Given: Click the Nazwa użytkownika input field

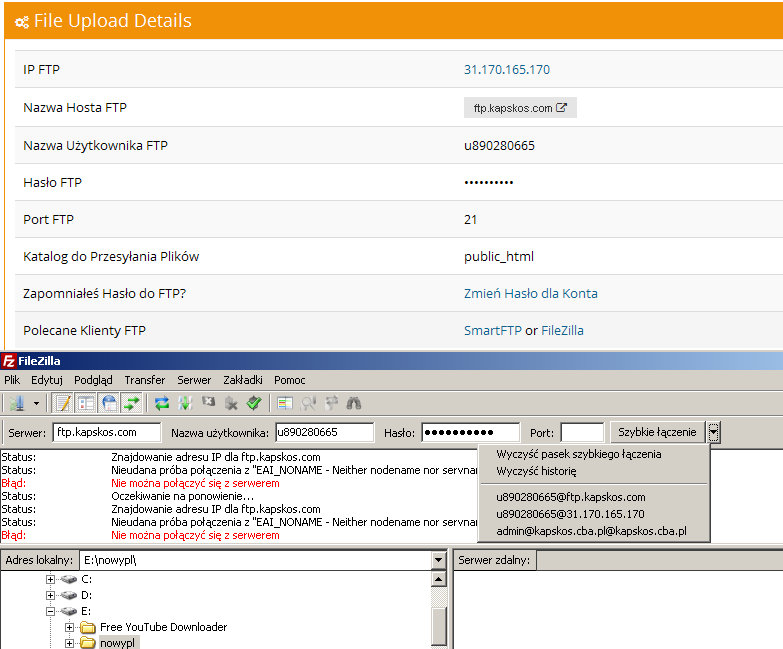Looking at the screenshot, I should 325,432.
